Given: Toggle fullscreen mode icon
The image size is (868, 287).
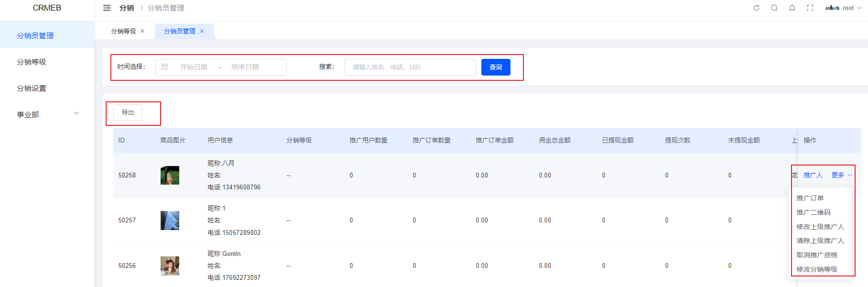Looking at the screenshot, I should (810, 8).
